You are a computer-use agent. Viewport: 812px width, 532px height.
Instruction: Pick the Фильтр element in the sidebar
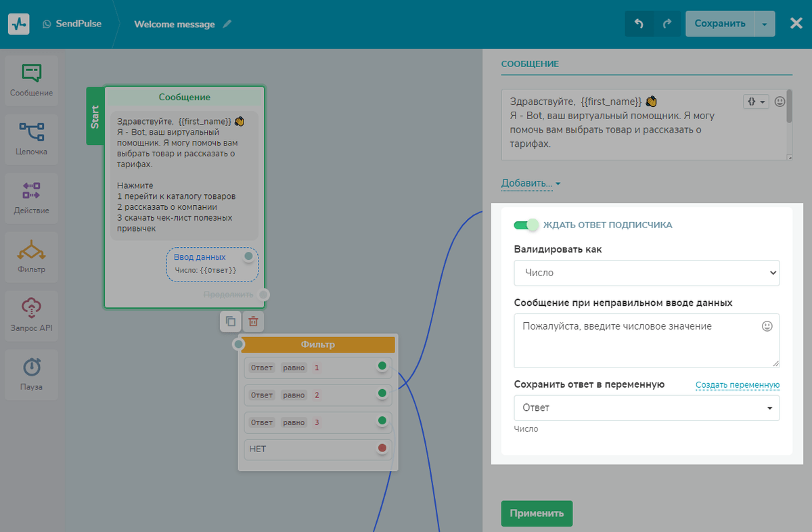pyautogui.click(x=31, y=257)
